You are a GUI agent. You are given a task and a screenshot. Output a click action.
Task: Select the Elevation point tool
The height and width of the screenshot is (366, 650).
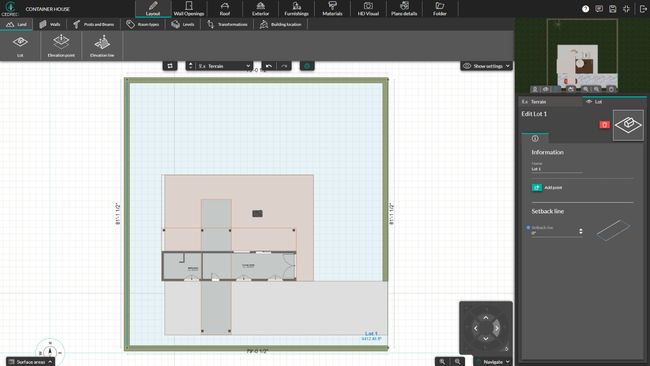(x=61, y=46)
